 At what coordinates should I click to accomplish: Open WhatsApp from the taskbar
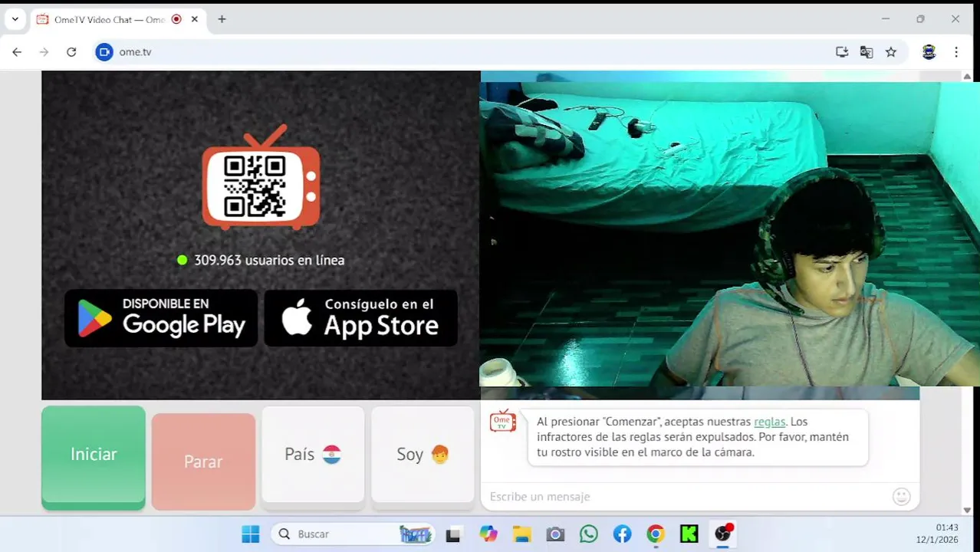pos(589,534)
